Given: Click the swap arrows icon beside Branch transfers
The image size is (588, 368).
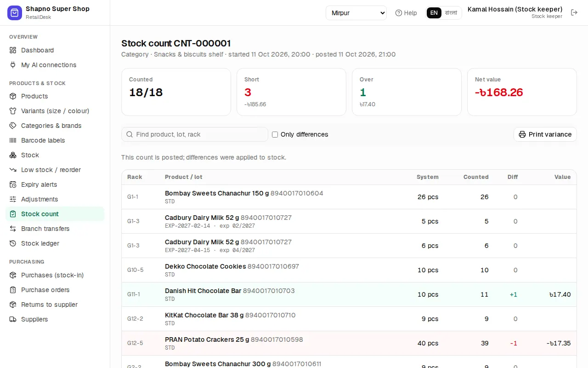Looking at the screenshot, I should (13, 229).
